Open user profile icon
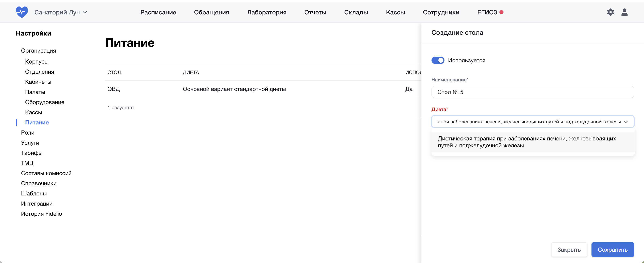Image resolution: width=644 pixels, height=263 pixels. tap(624, 12)
